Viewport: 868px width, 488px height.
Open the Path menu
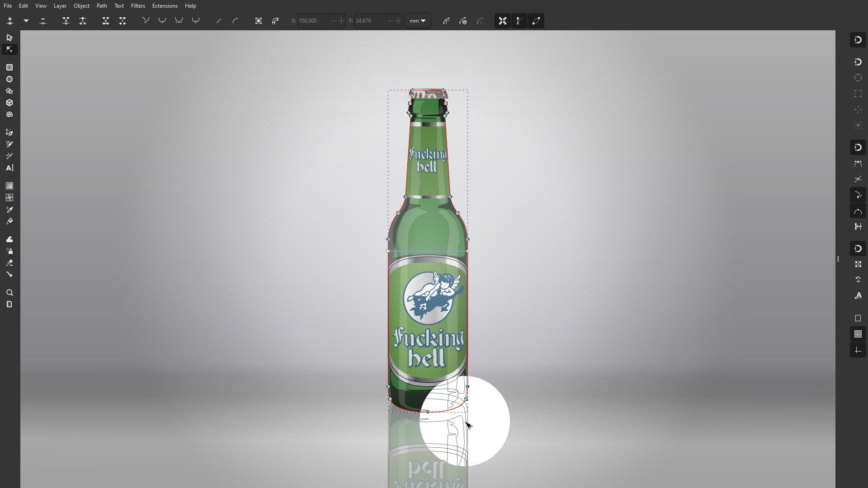102,6
